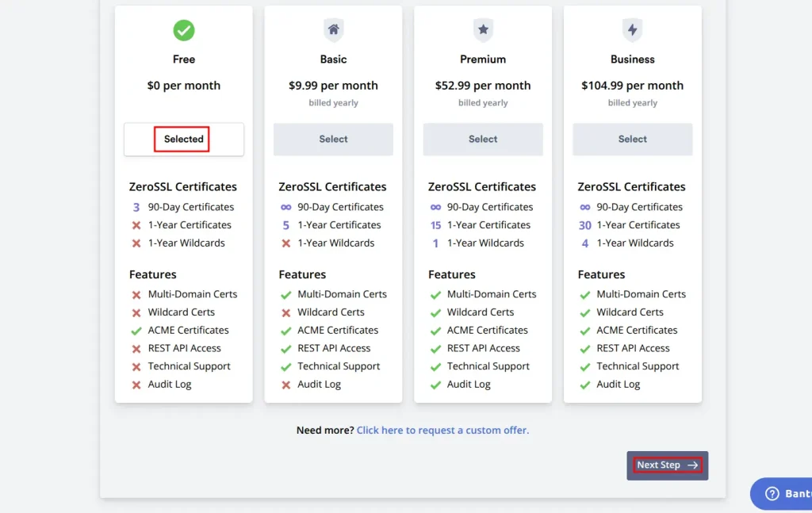Click the green check beside Business Audit Log
Viewport: 812px width, 513px height.
tap(587, 384)
